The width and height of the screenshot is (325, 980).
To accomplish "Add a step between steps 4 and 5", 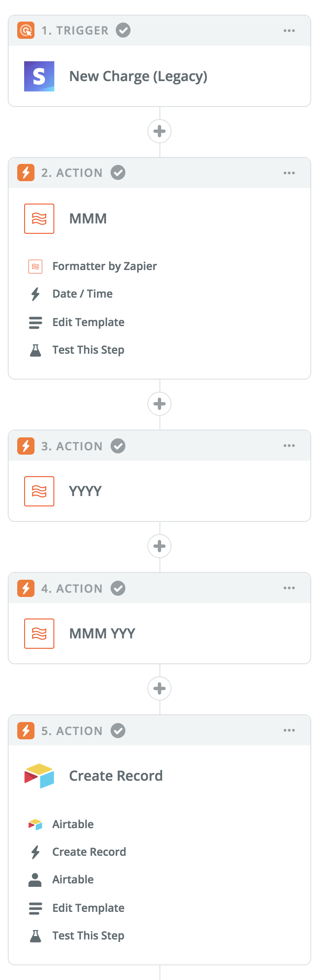I will 159,688.
